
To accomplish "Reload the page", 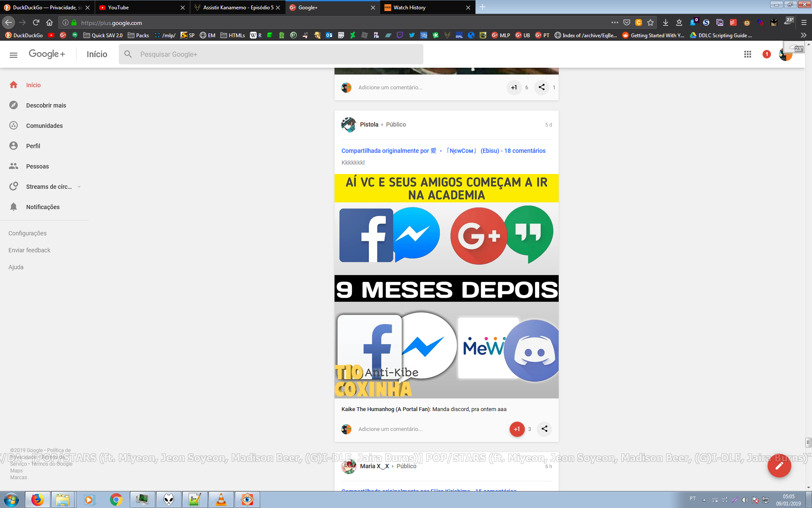I will point(36,22).
